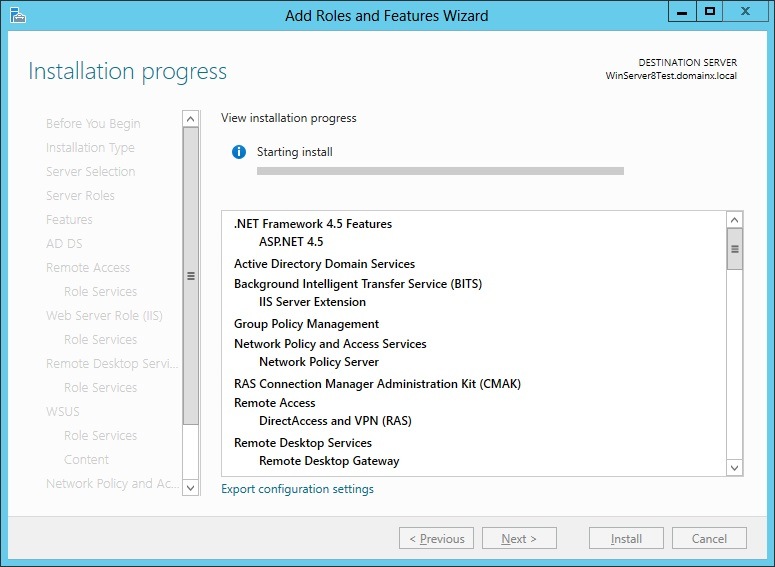Click the down arrow of the features list scrollbar
775x567 pixels.
click(734, 468)
